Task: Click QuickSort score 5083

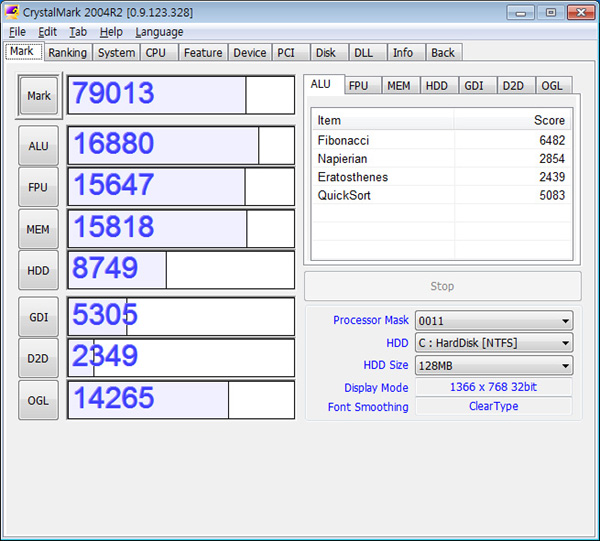Action: 552,195
